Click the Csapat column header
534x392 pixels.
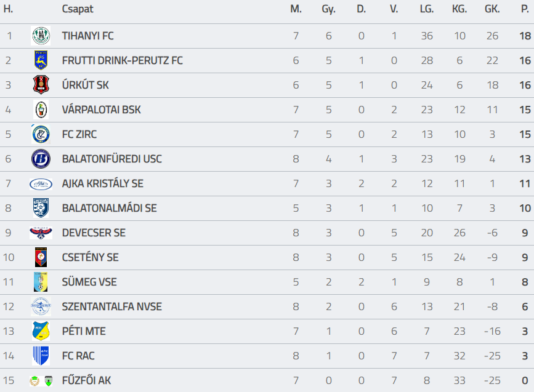coord(78,9)
